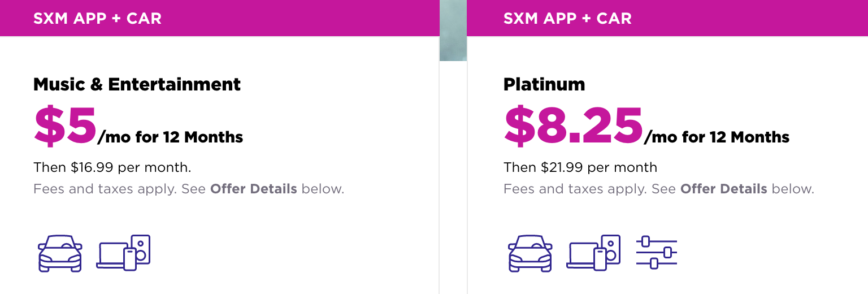Select the Platinum plan title

[544, 84]
